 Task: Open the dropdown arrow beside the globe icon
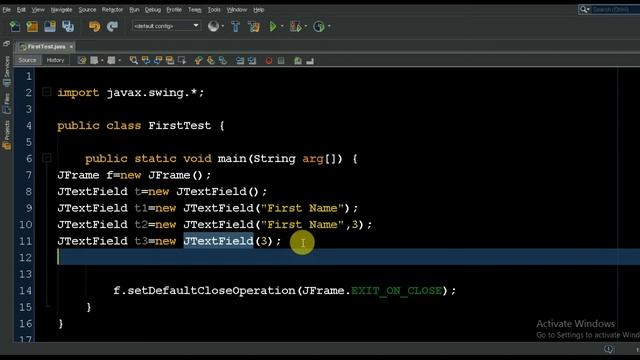(x=222, y=27)
